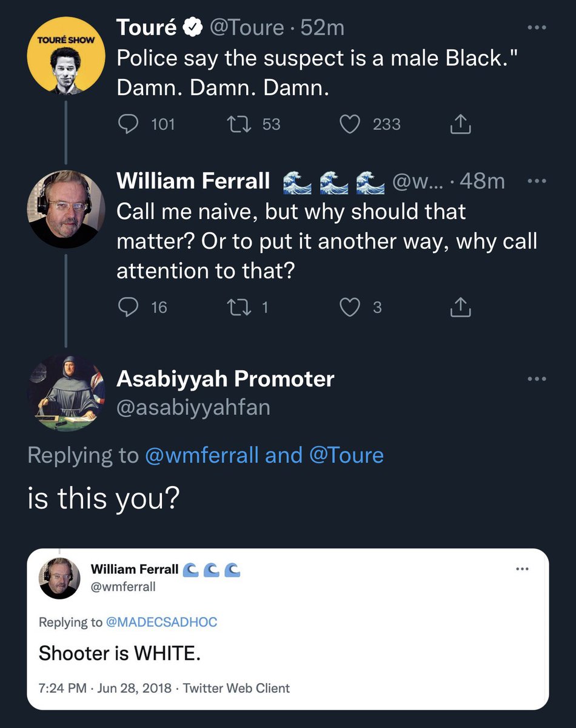Screen dimensions: 576x728
Task: View Asabiyyah Promoter's profile avatar
Action: click(x=67, y=393)
